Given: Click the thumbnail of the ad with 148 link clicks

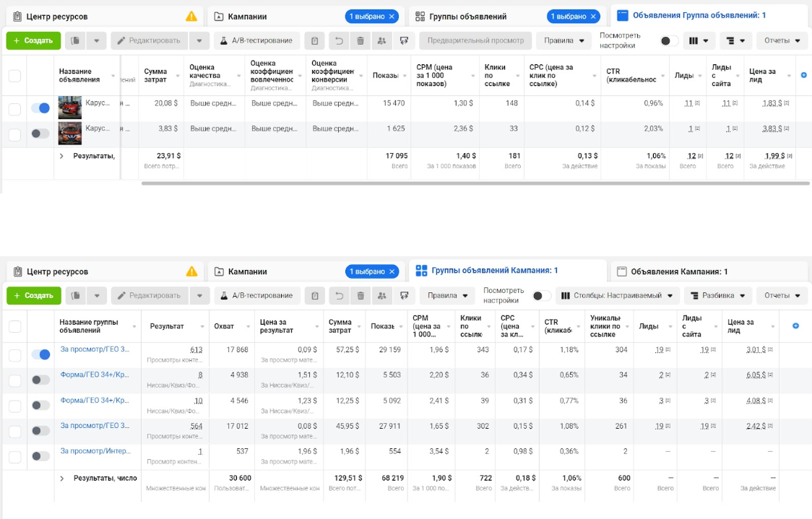Looking at the screenshot, I should [x=70, y=108].
